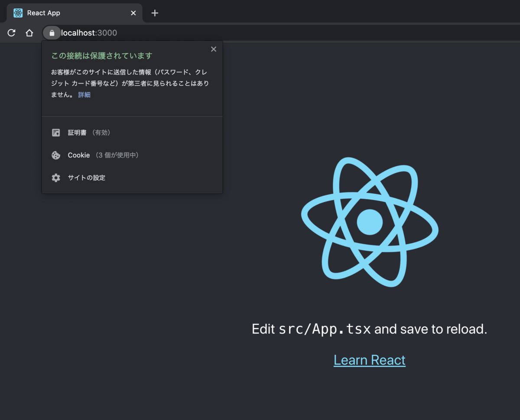Click the spinning React logo
The image size is (520, 420).
370,222
